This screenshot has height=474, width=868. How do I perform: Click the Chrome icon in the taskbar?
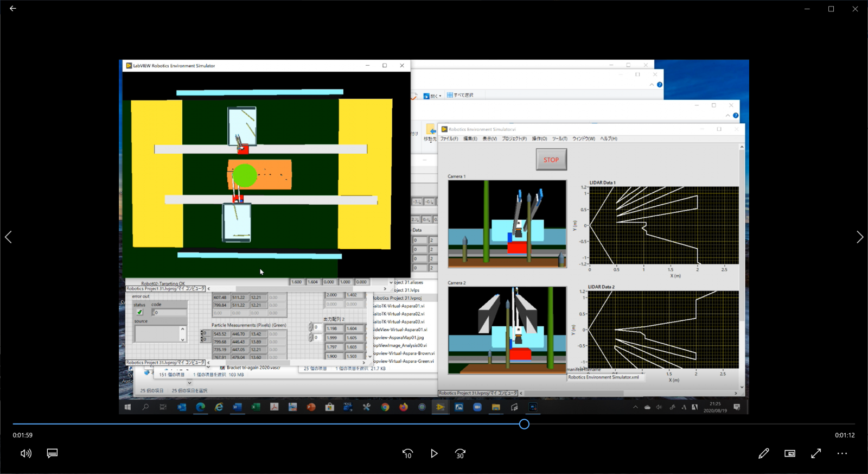pos(385,407)
